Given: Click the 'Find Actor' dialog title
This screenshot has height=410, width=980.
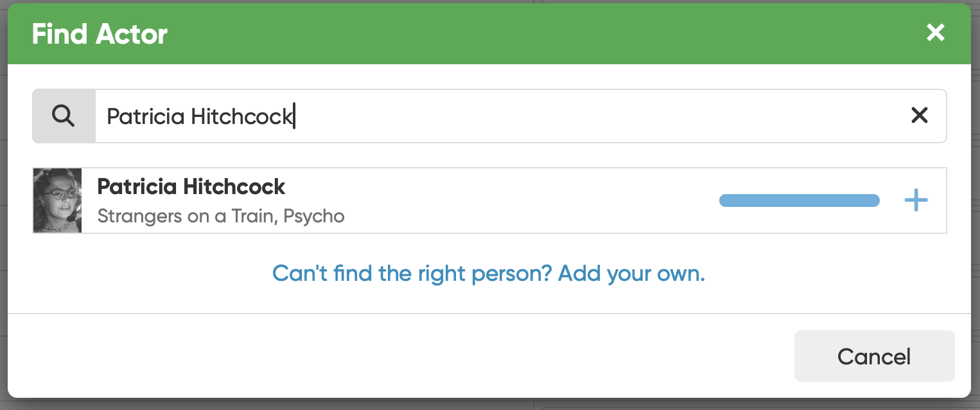Looking at the screenshot, I should click(x=100, y=33).
